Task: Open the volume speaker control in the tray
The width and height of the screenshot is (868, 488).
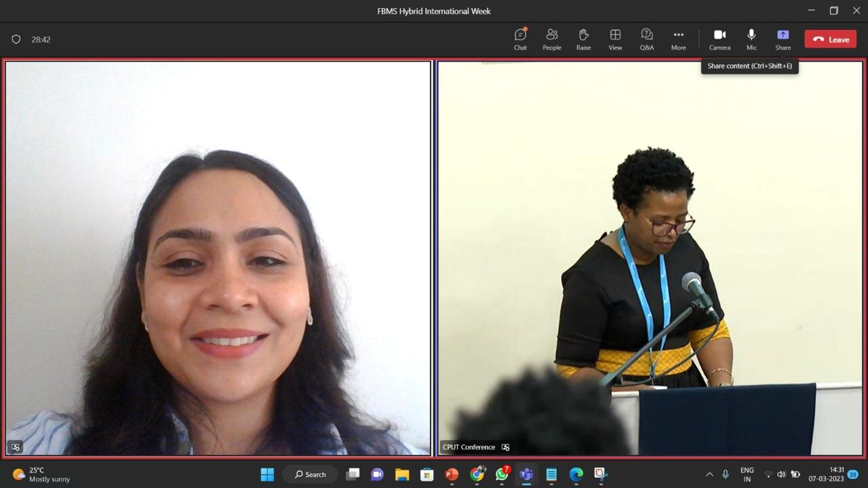Action: [781, 474]
